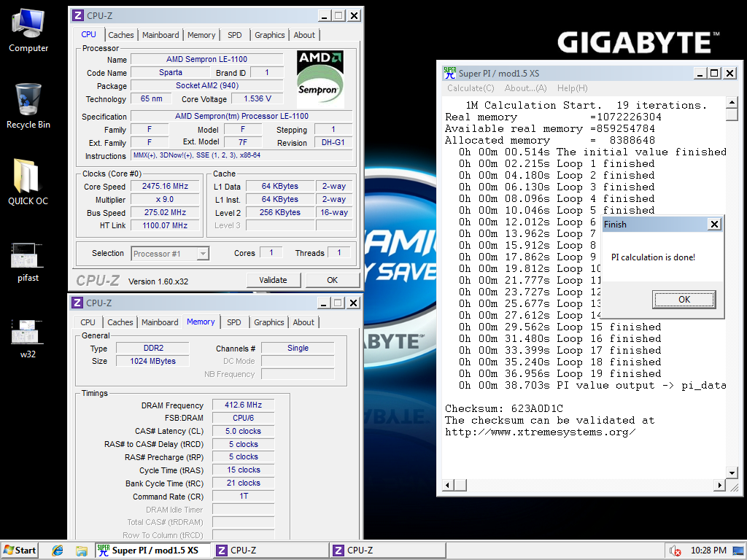Open SPD tab in lower CPU-Z window
Image resolution: width=747 pixels, height=560 pixels.
point(233,322)
